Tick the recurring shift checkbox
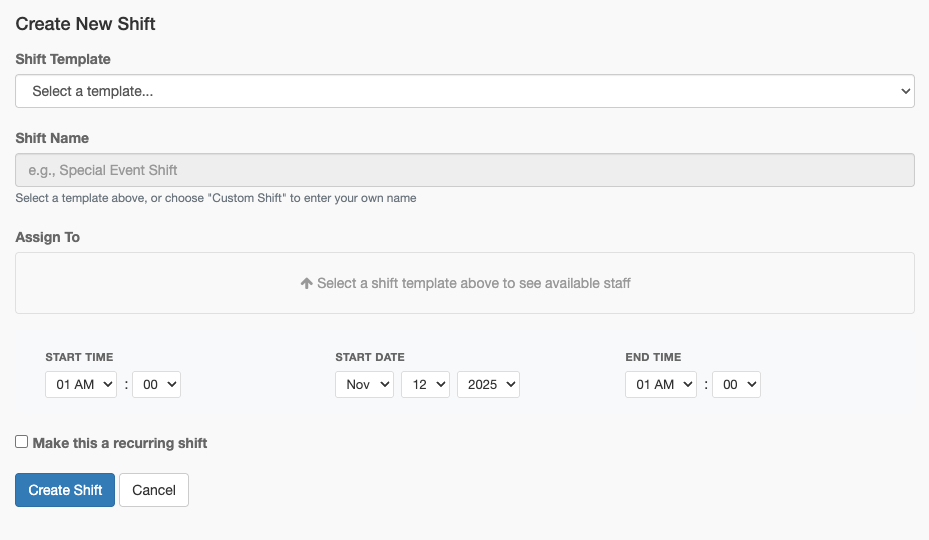Screen dimensions: 929x540 22,442
